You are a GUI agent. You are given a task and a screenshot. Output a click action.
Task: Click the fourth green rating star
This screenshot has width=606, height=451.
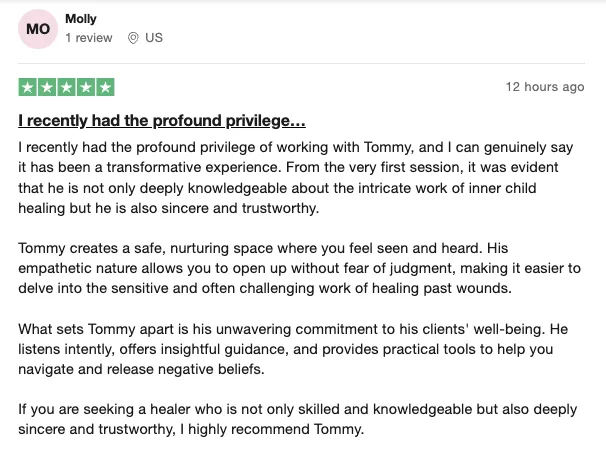[x=86, y=87]
